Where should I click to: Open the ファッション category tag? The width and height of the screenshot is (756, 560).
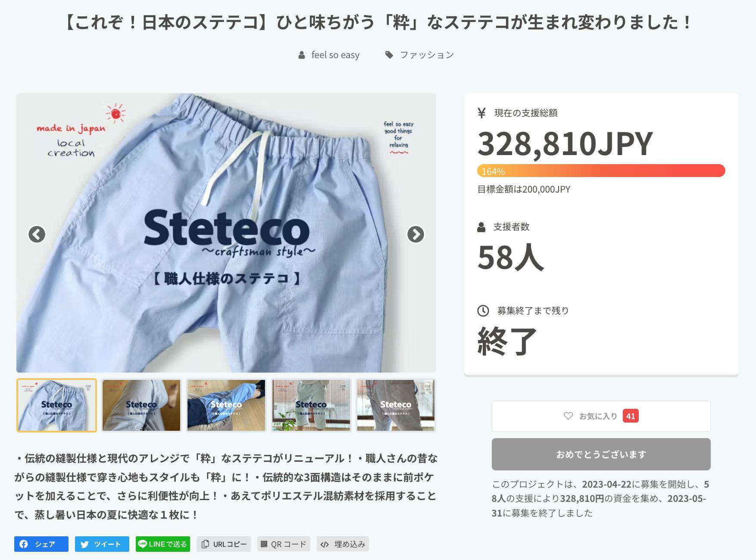pyautogui.click(x=426, y=55)
